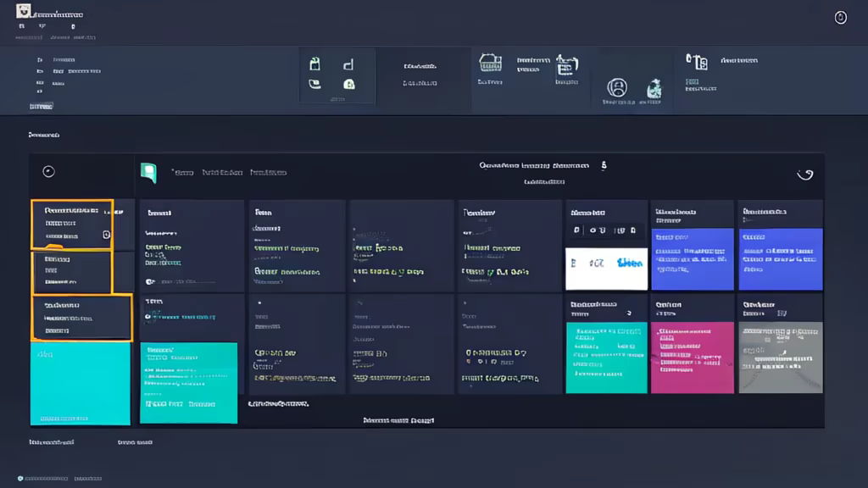Click the highlighted button under top-left list
The image size is (868, 488).
(x=41, y=107)
